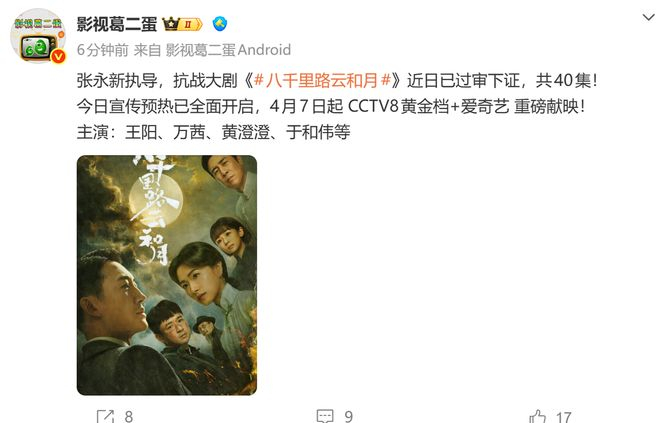Click the blue medal badge beside username
Screen dimensions: 660x423
[220, 24]
